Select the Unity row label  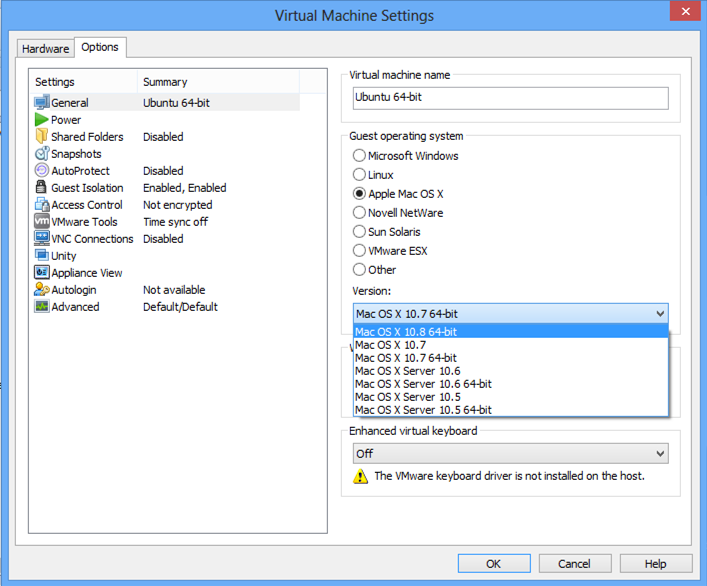(64, 256)
